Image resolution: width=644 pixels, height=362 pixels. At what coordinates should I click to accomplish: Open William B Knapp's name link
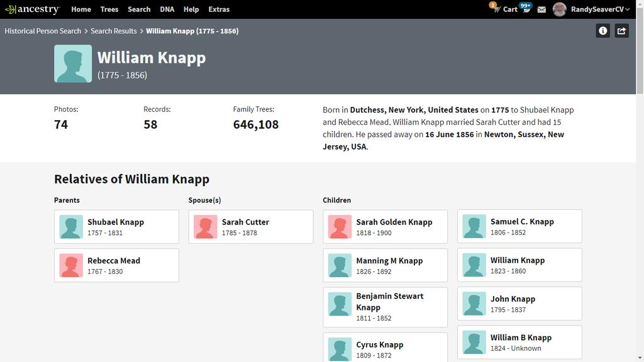coord(521,337)
